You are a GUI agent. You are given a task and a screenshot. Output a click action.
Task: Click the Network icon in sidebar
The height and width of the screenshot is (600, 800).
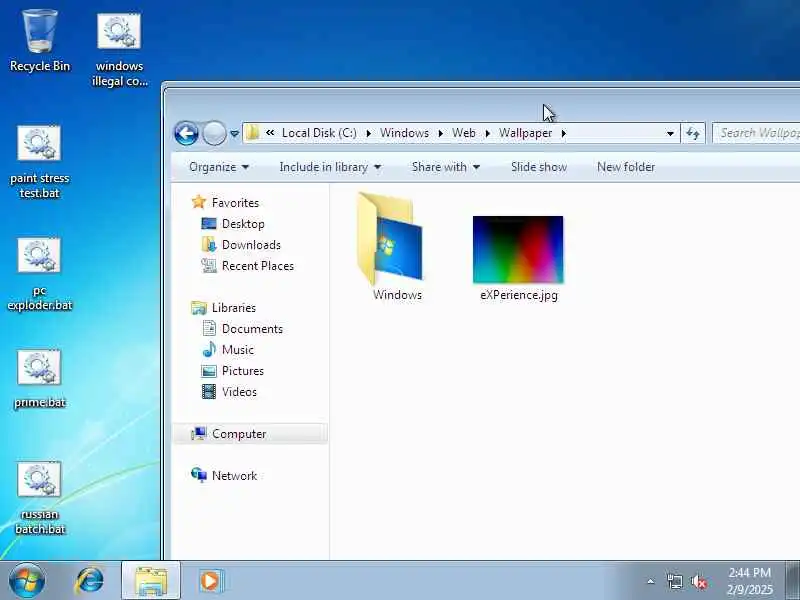coord(198,475)
